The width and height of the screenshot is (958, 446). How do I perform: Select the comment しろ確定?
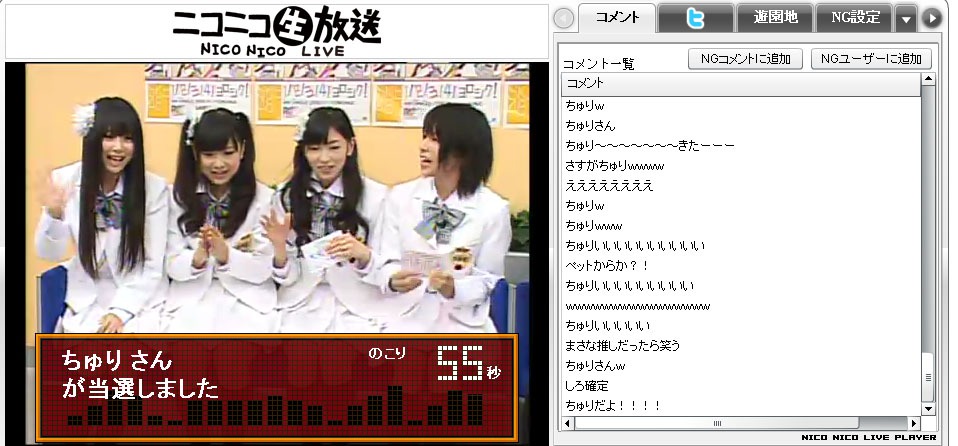click(587, 386)
